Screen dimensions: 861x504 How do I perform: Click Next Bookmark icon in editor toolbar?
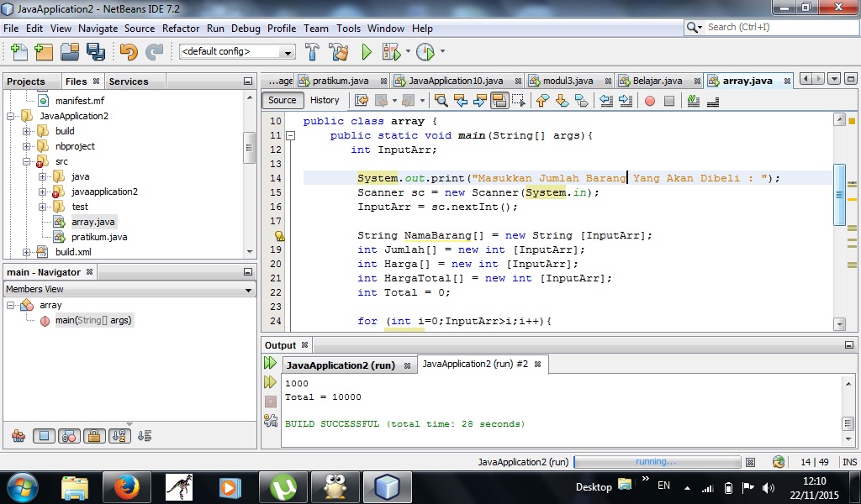(562, 100)
